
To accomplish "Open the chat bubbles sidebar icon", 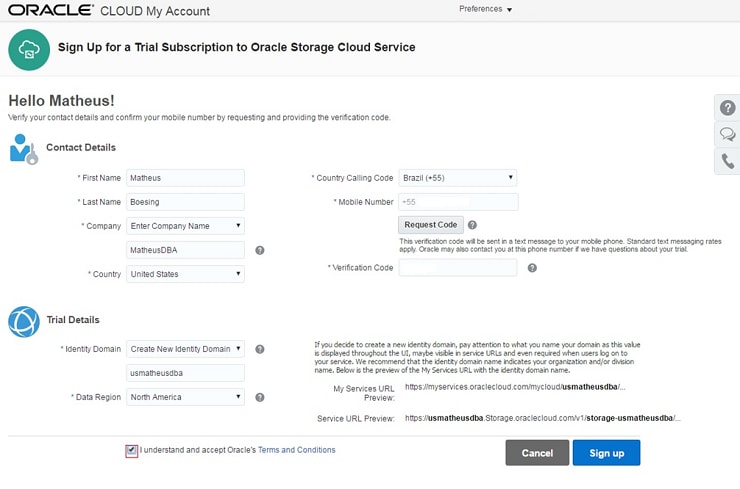I will point(727,135).
